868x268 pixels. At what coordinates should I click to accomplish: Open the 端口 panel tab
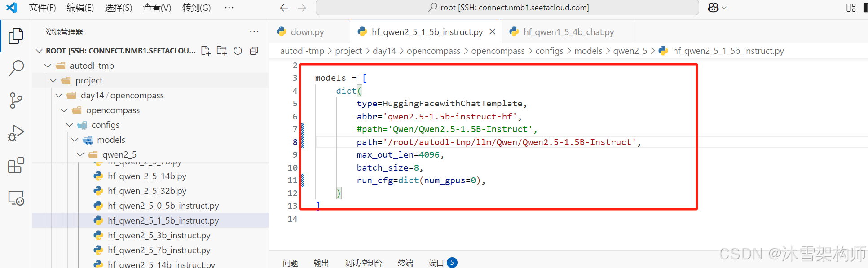click(x=436, y=263)
